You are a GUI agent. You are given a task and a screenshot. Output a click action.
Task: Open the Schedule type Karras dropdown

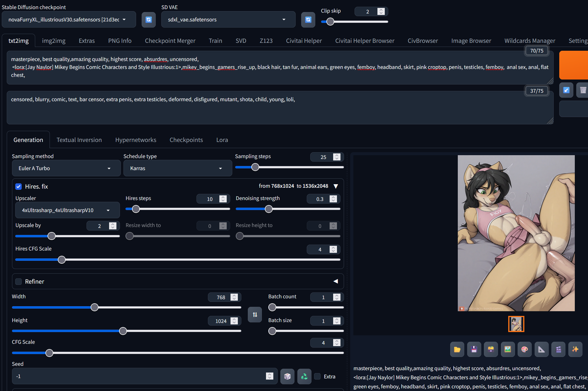coord(177,168)
